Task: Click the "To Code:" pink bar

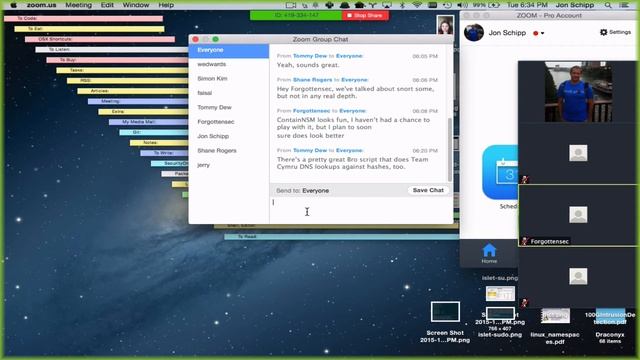Action: coord(83,18)
